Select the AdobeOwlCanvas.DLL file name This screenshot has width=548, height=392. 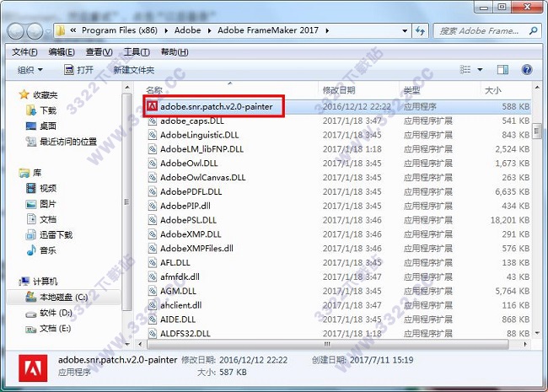pos(202,178)
